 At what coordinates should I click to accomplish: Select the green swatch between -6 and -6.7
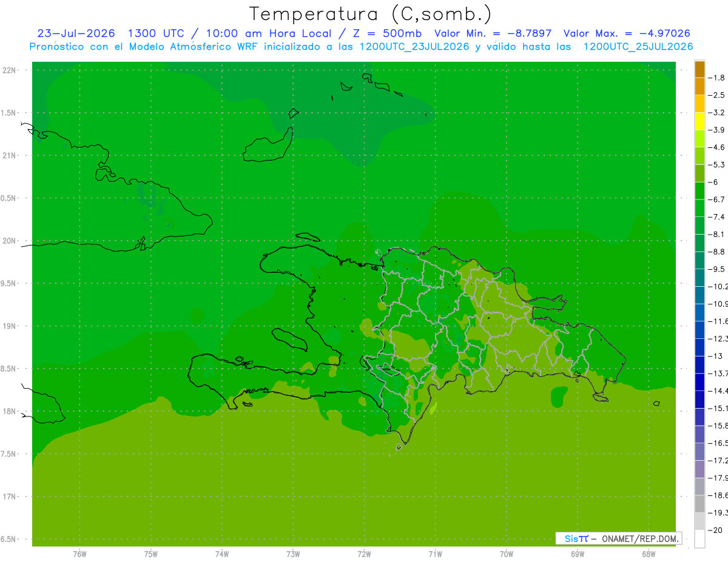click(x=699, y=191)
